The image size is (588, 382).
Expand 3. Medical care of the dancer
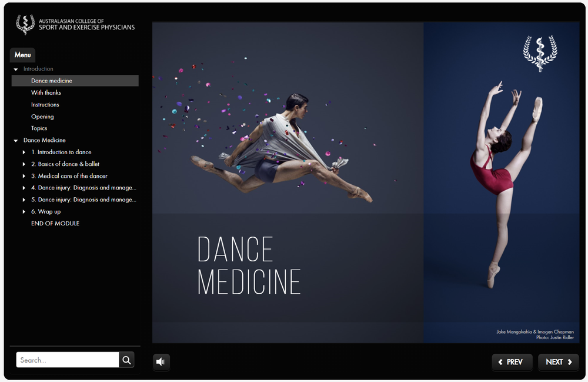(24, 175)
